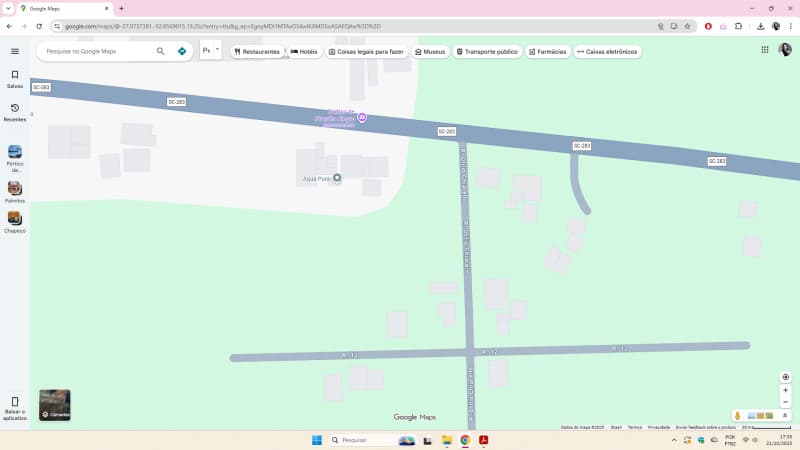Select the Aqua Pura map marker
Viewport: 800px width, 450px height.
point(337,178)
